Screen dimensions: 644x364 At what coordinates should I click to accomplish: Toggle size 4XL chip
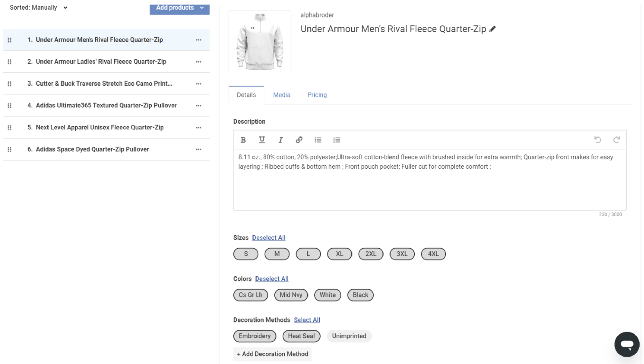tap(433, 254)
